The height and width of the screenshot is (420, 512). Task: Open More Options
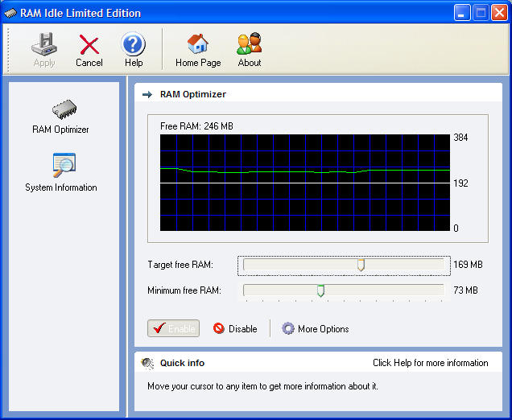316,328
